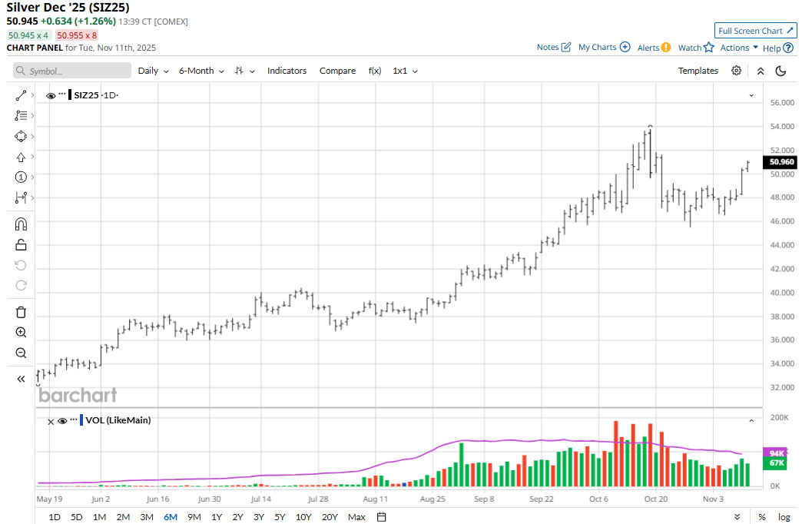Click the Symbol search field

72,71
